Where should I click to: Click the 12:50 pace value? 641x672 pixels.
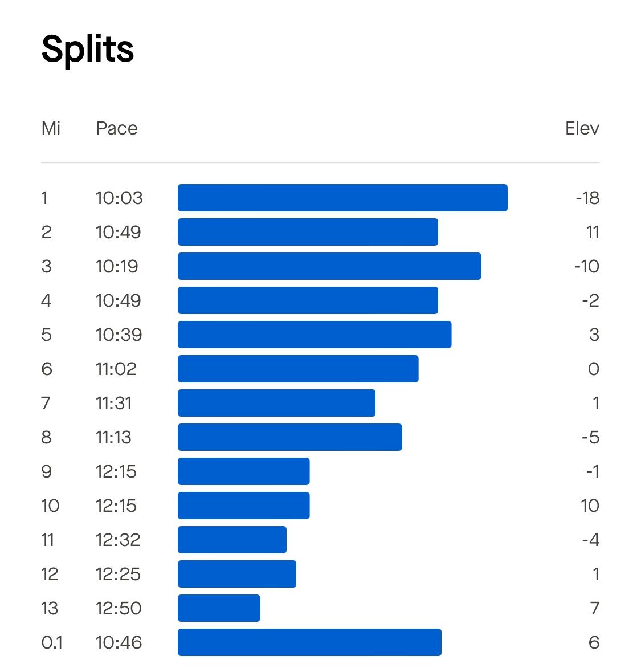(x=119, y=608)
